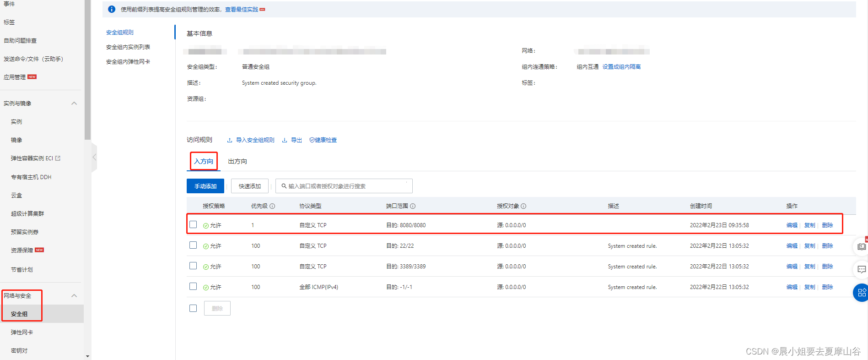Click 编辑 in the 22/22 rule row
The image size is (868, 360).
tap(792, 246)
